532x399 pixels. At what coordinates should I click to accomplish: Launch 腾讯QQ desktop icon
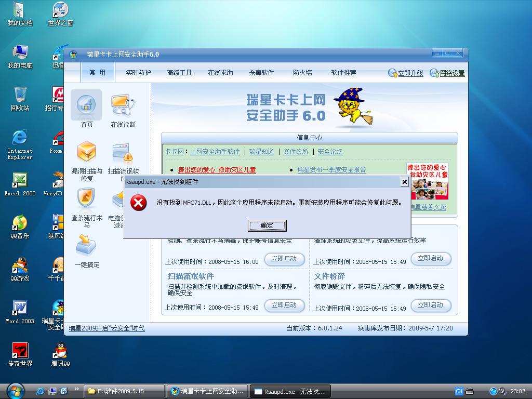tap(60, 354)
